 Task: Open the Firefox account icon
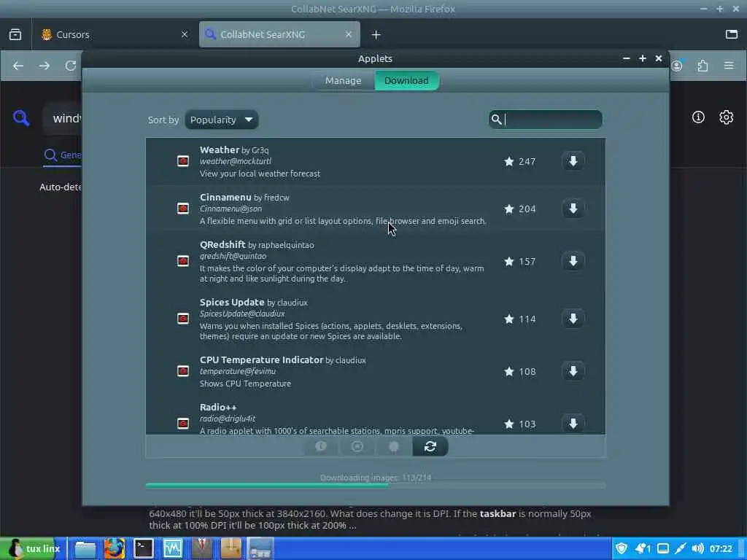[x=677, y=66]
